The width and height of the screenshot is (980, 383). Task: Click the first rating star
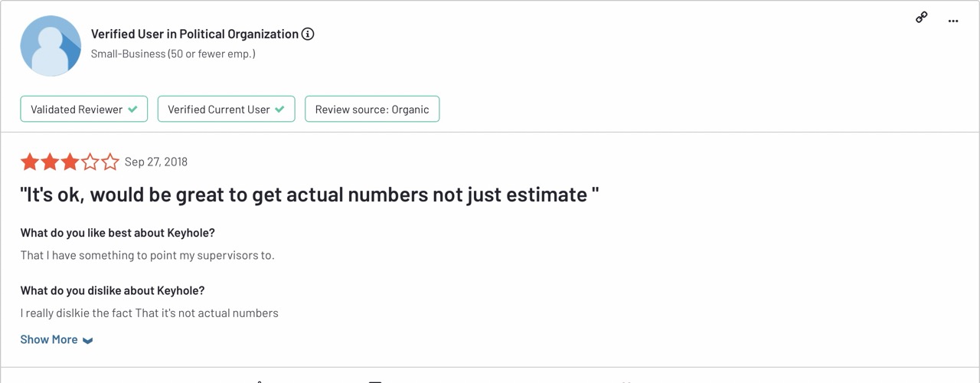[x=30, y=162]
